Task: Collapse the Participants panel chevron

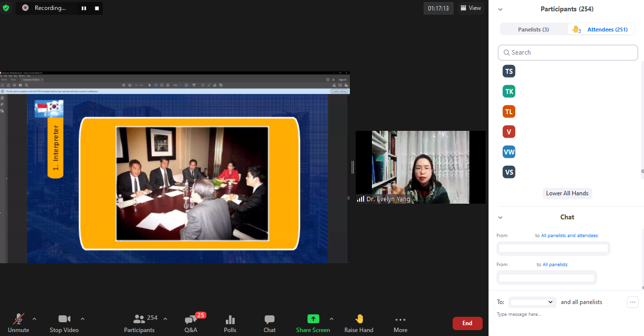Action: (500, 9)
